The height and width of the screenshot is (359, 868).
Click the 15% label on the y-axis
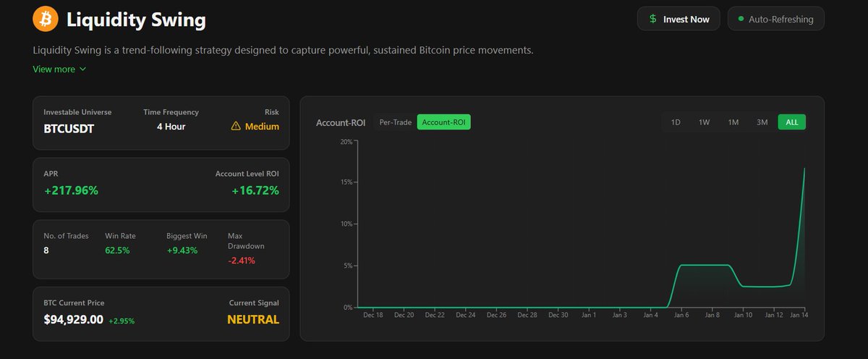[x=346, y=182]
